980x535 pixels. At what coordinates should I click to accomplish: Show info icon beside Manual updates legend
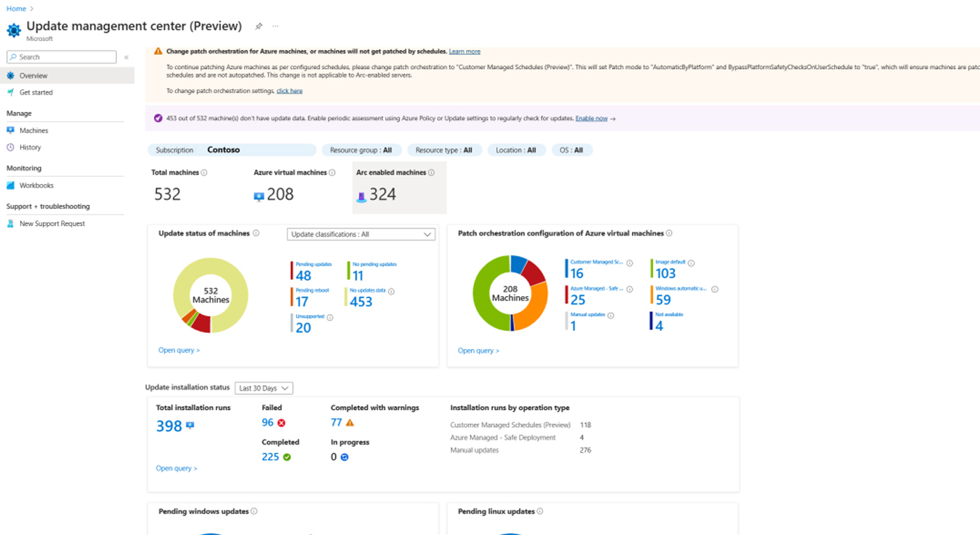[610, 315]
